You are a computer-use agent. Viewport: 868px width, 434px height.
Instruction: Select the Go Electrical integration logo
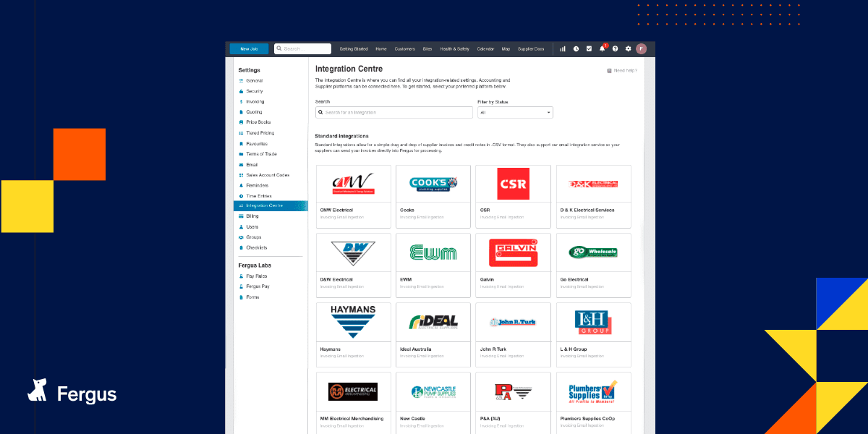point(593,253)
